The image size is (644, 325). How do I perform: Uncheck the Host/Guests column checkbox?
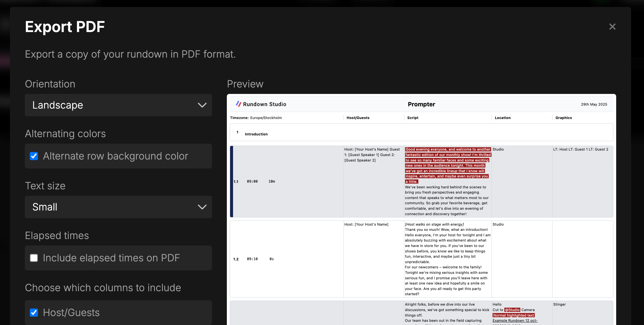tap(34, 313)
